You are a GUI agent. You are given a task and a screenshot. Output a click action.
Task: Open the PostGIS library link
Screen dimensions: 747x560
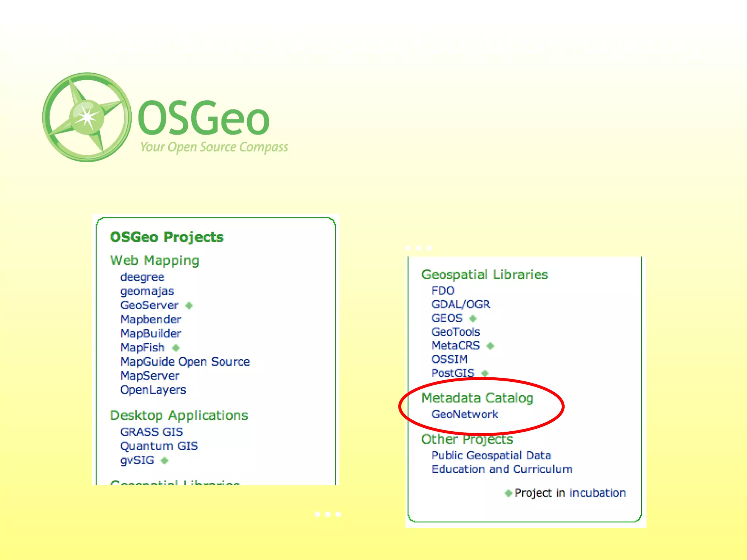453,373
